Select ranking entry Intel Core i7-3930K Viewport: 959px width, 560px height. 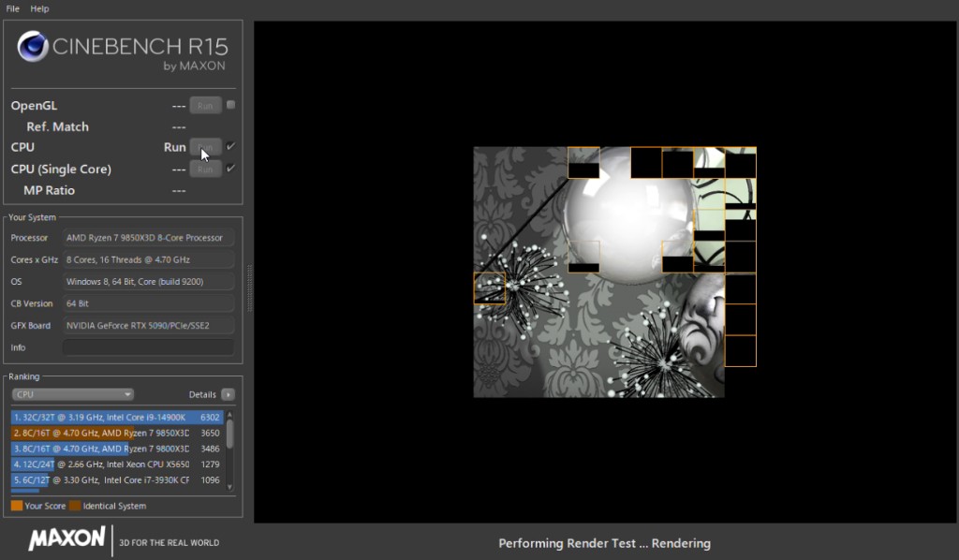117,479
